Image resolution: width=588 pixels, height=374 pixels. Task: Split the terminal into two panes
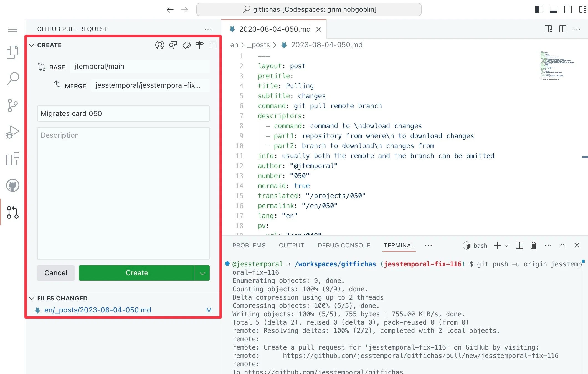[x=519, y=246]
